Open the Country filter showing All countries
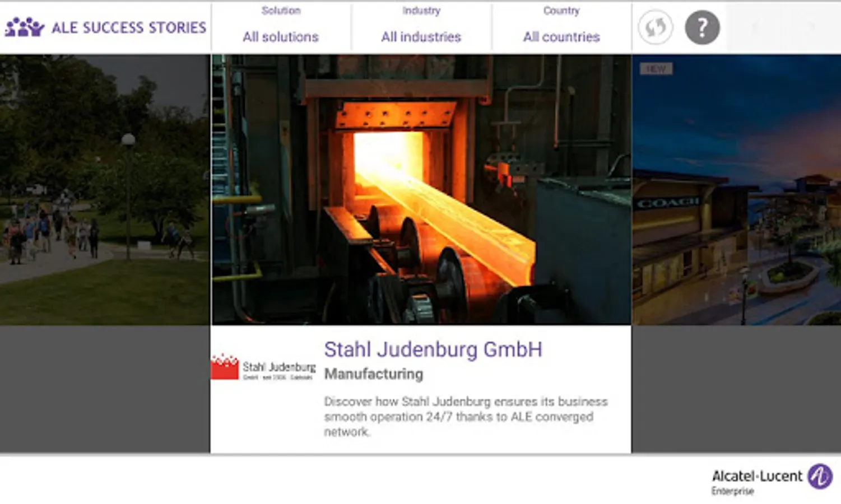 point(561,27)
